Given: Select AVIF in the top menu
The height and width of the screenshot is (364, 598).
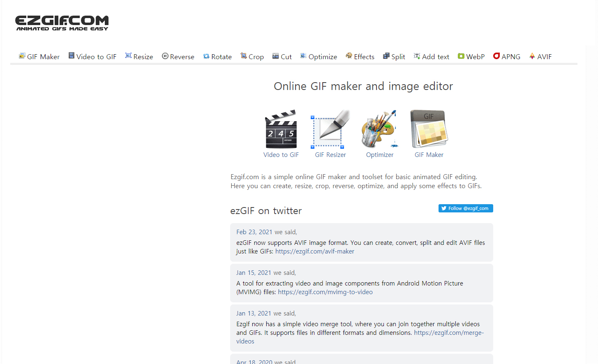Looking at the screenshot, I should tap(540, 56).
